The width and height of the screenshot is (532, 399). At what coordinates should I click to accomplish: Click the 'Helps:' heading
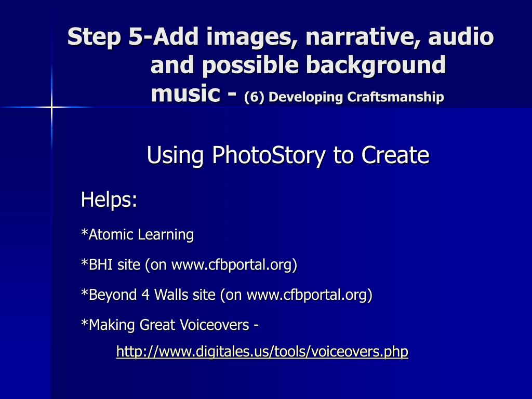[x=109, y=199]
